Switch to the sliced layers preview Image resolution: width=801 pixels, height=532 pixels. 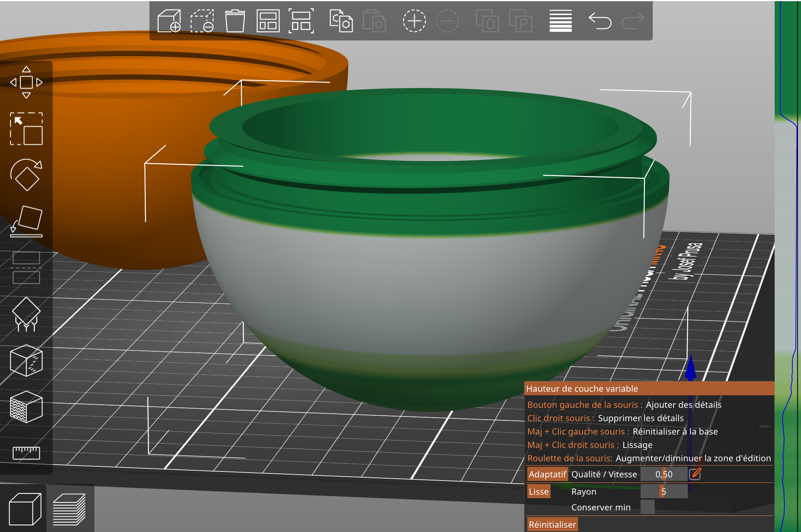pos(70,509)
